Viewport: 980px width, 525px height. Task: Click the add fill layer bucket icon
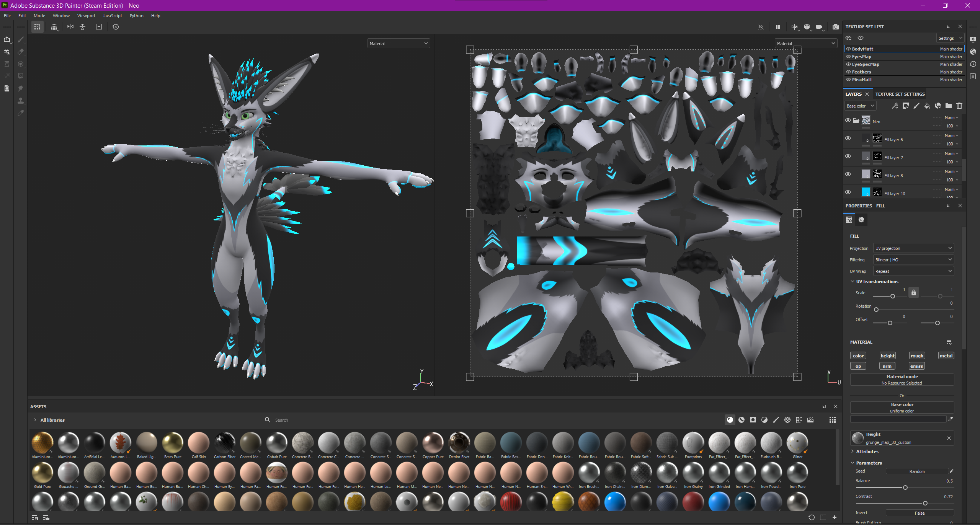[927, 106]
